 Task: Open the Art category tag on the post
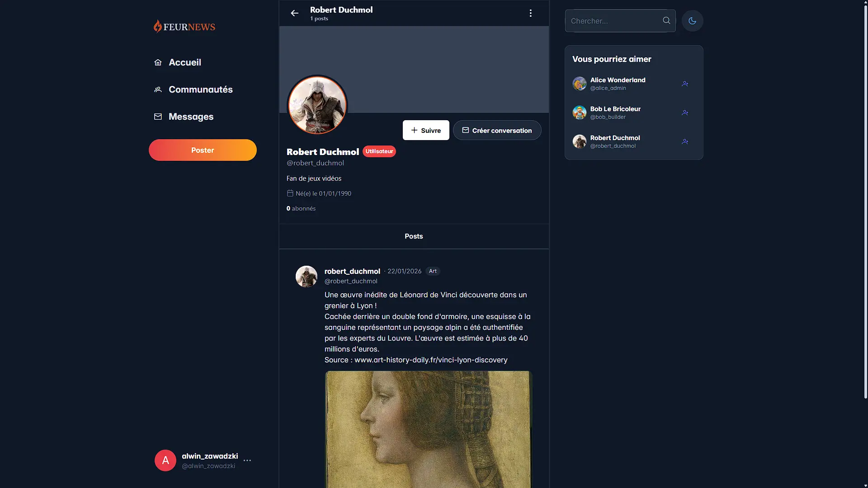point(433,271)
